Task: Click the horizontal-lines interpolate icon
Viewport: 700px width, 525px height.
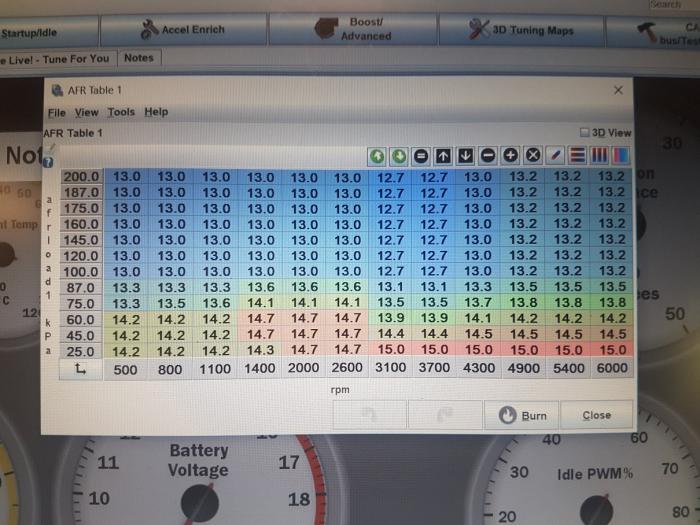Action: pyautogui.click(x=575, y=156)
